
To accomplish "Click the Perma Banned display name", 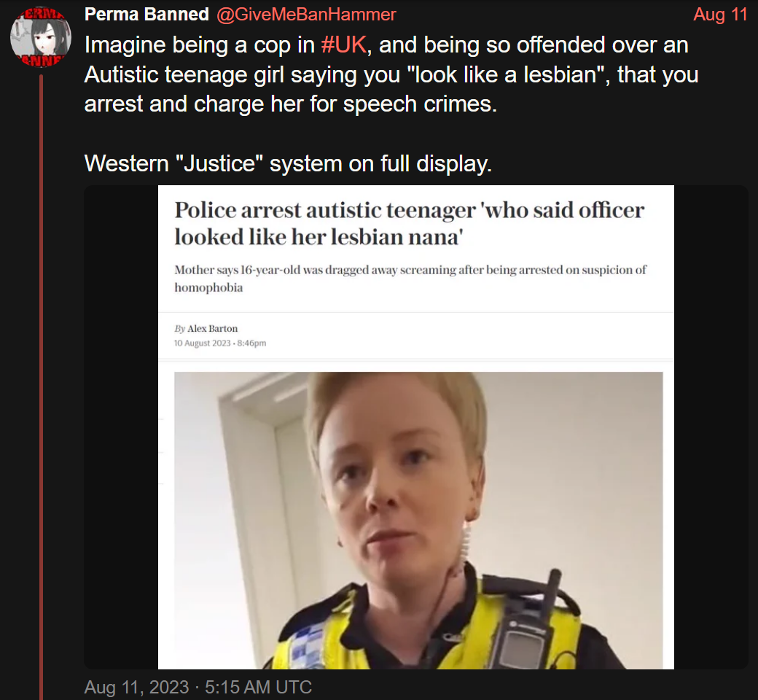I will click(x=146, y=15).
